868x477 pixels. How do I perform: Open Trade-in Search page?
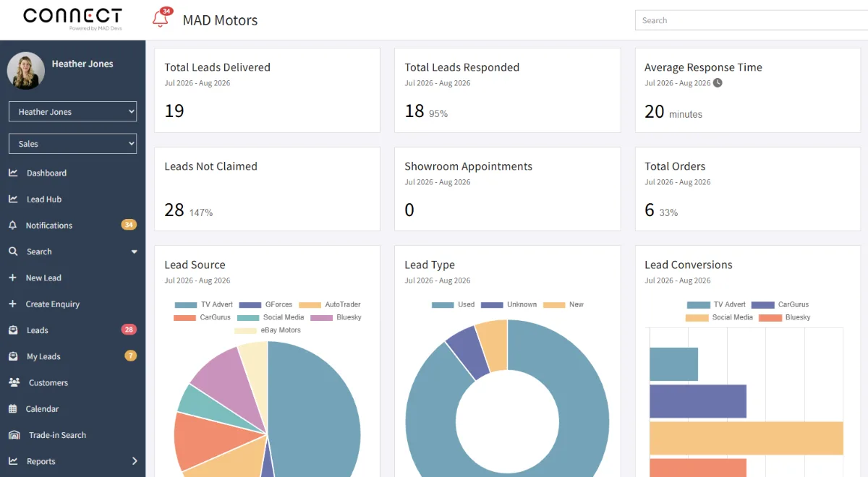click(57, 435)
